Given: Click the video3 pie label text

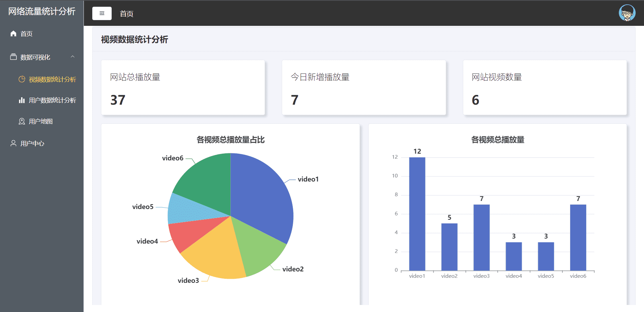Looking at the screenshot, I should click(x=188, y=280).
